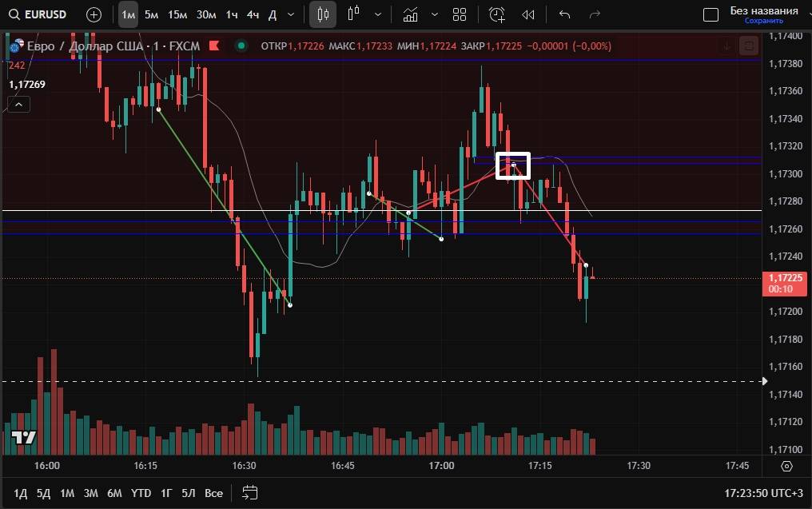Switch to the 1ч timeframe

tap(232, 14)
